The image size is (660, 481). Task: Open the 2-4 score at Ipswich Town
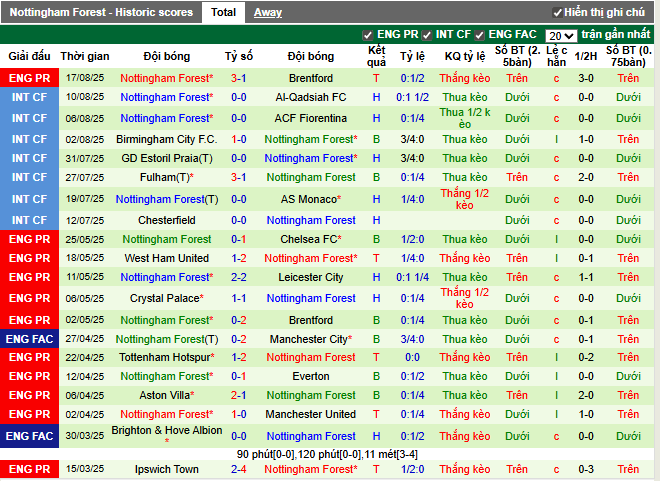click(239, 469)
